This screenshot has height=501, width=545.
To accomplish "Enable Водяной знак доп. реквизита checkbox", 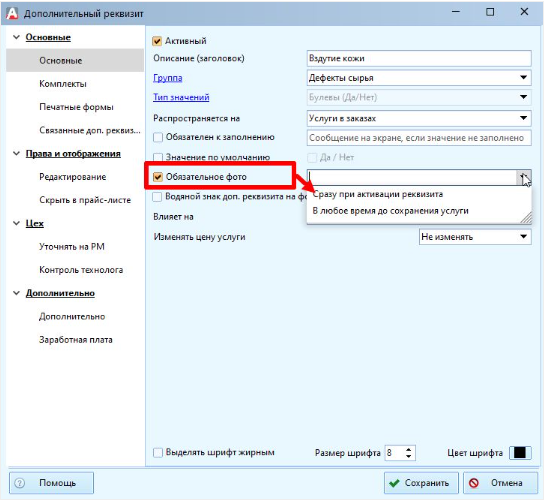I will (157, 197).
